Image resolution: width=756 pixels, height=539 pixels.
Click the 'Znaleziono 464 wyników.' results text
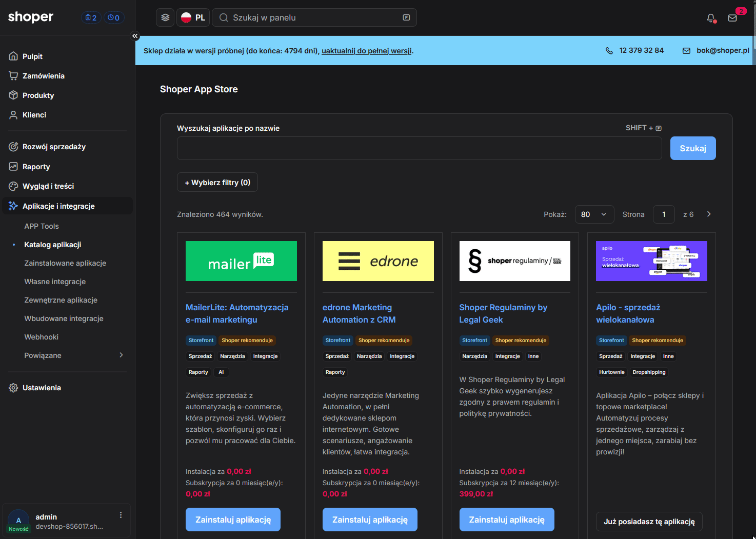click(220, 214)
